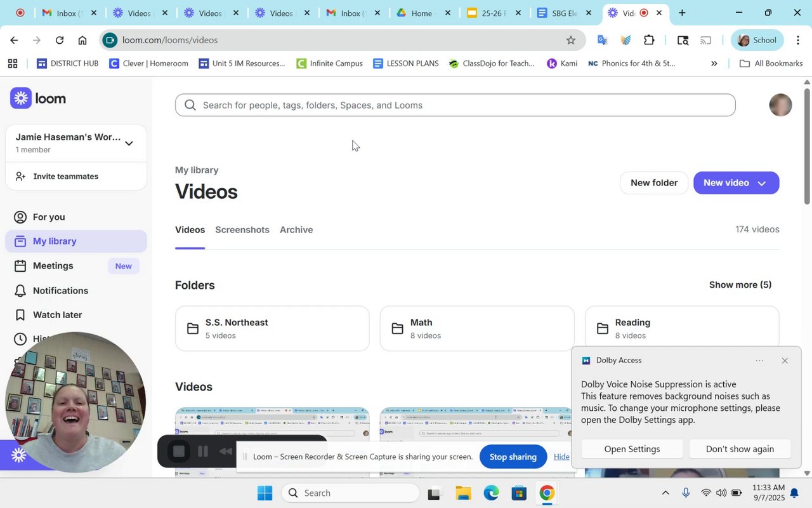Bookmark this page with the star icon
Image resolution: width=812 pixels, height=508 pixels.
coord(571,40)
